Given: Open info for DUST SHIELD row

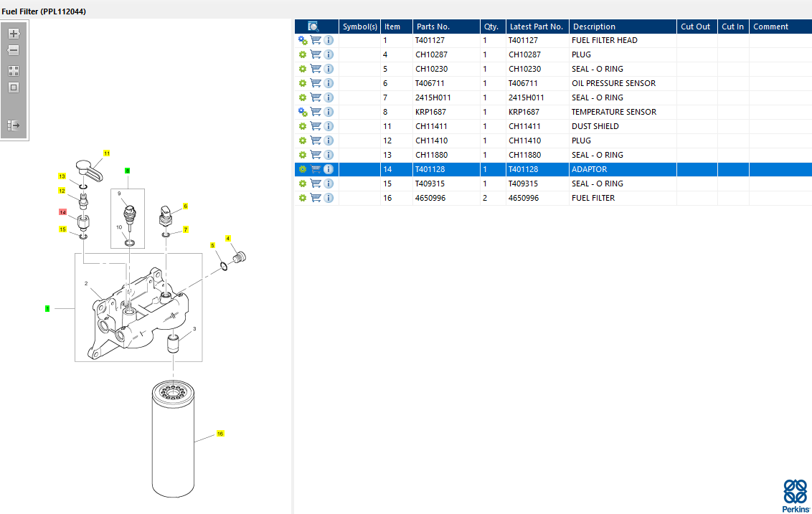Looking at the screenshot, I should coord(329,126).
